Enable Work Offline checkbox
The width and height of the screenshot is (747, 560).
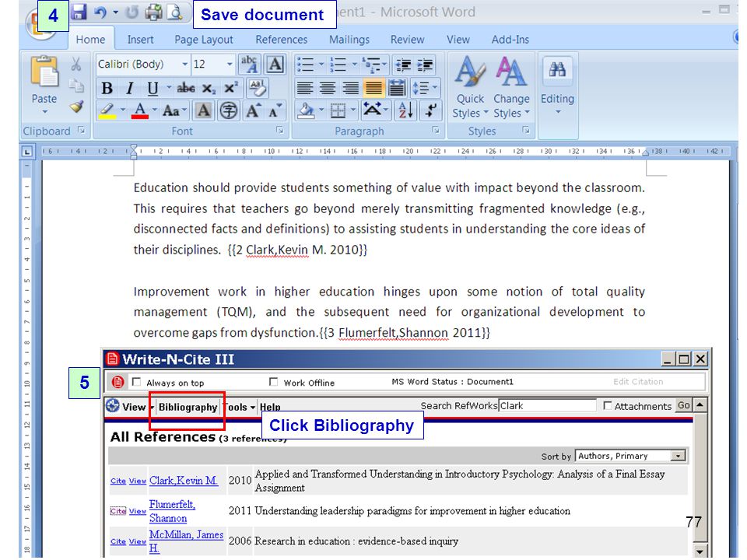(x=273, y=381)
